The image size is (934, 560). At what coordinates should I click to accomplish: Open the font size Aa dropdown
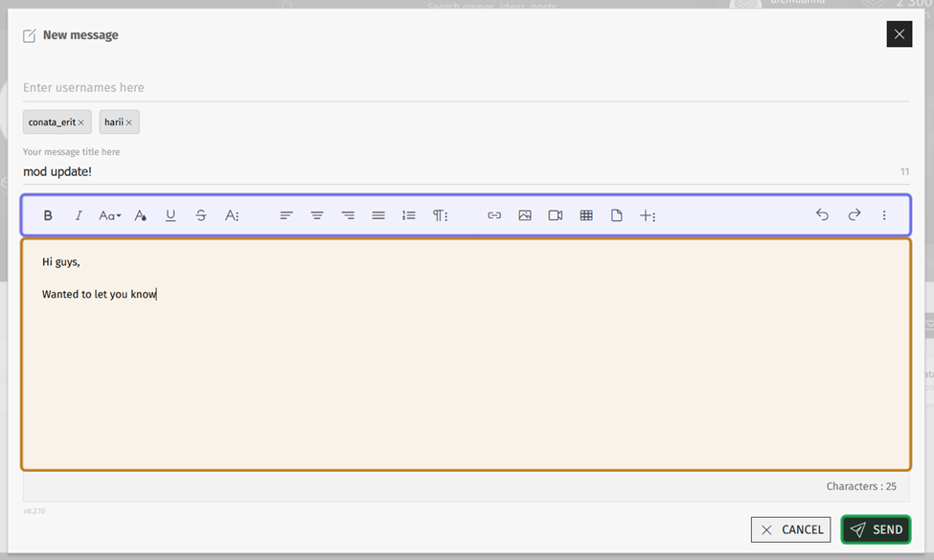[109, 215]
